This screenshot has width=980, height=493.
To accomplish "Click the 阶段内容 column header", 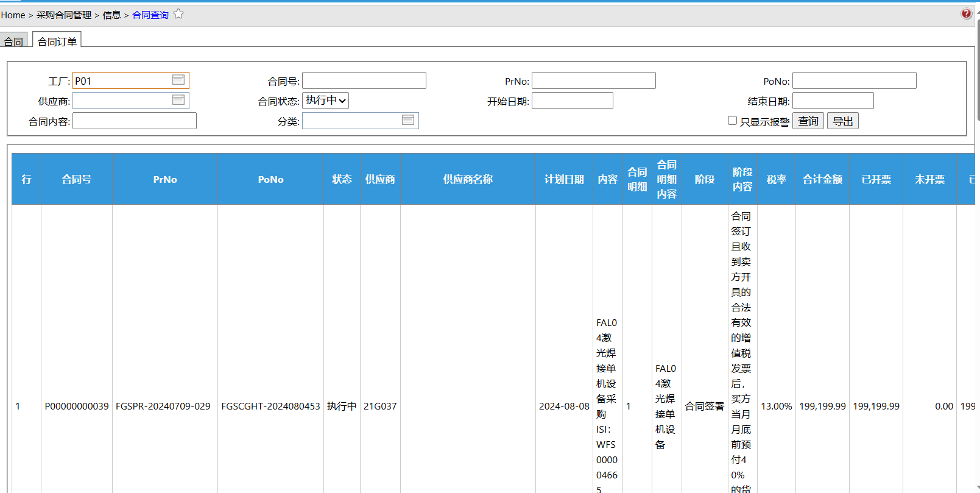I will click(742, 179).
